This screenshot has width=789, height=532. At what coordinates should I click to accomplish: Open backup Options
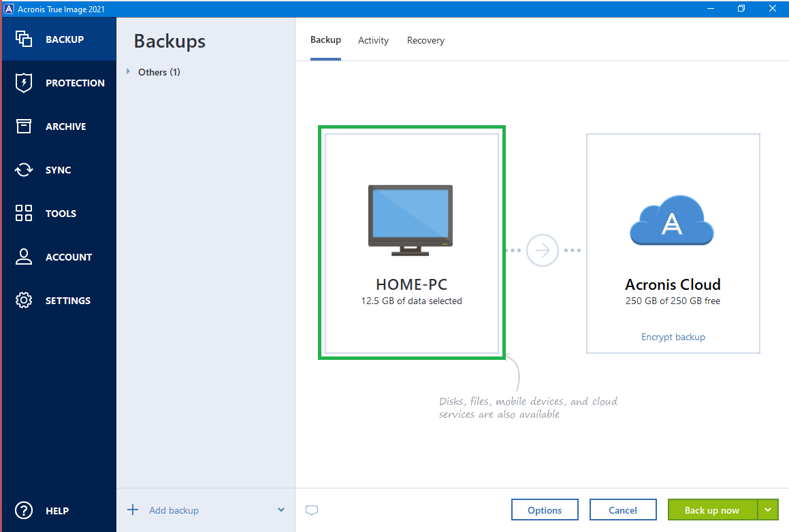click(545, 509)
